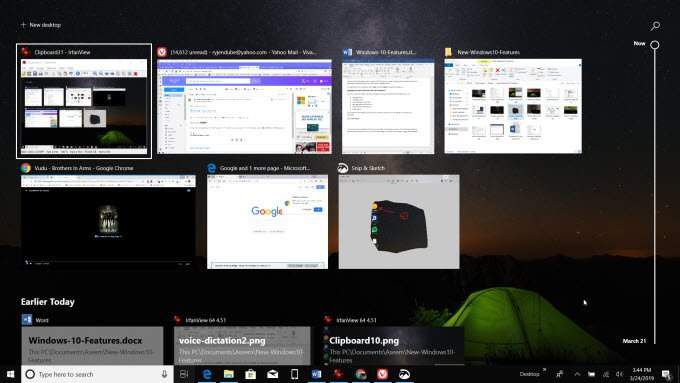Click the timeline search magnifier icon
Screen dimensions: 680x383
coord(655,26)
